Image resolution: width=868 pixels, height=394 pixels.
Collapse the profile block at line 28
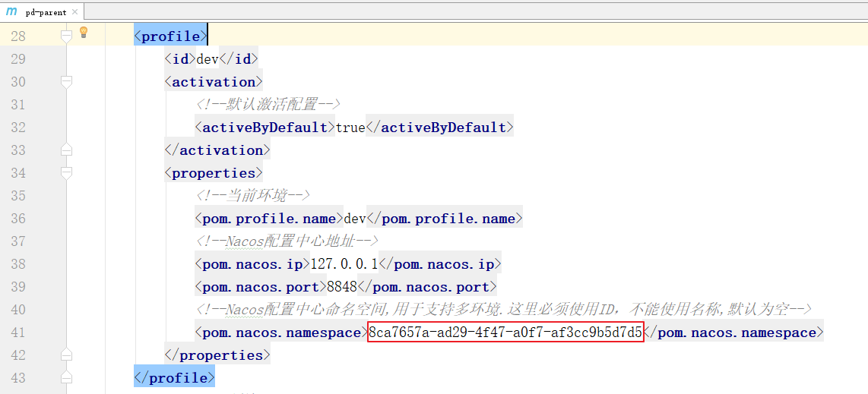coord(66,36)
